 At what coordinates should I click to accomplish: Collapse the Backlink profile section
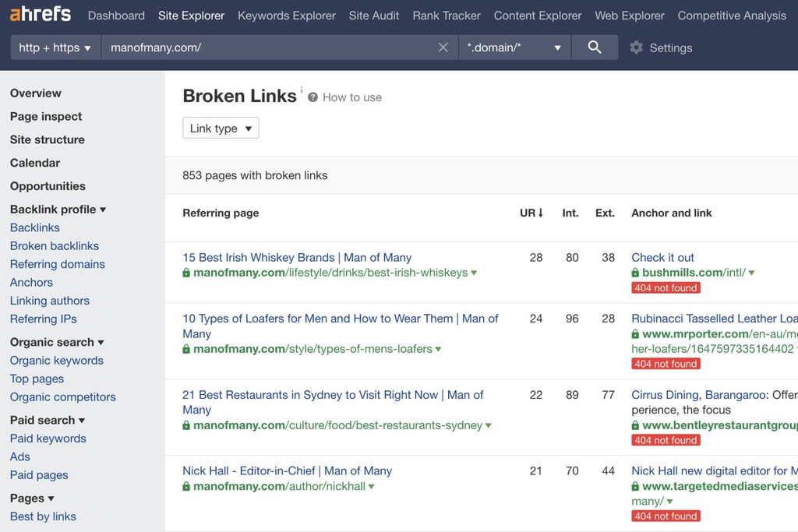click(103, 210)
